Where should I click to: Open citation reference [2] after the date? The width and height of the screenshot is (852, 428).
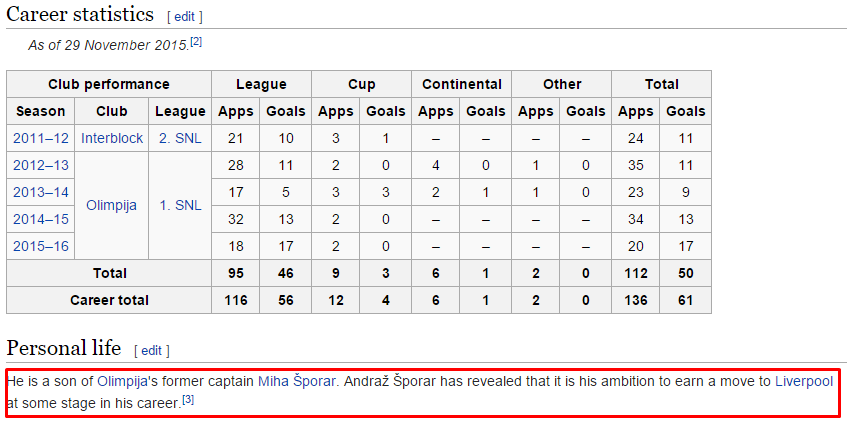click(197, 42)
